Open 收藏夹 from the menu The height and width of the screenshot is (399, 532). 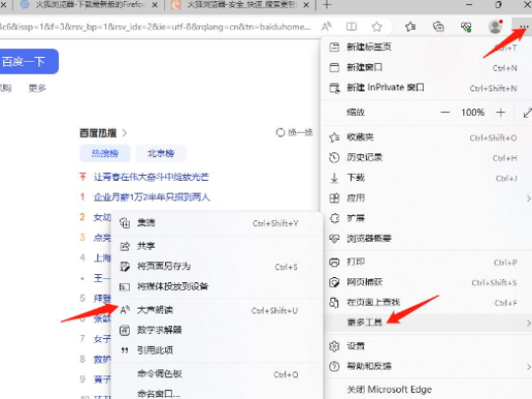(x=426, y=137)
